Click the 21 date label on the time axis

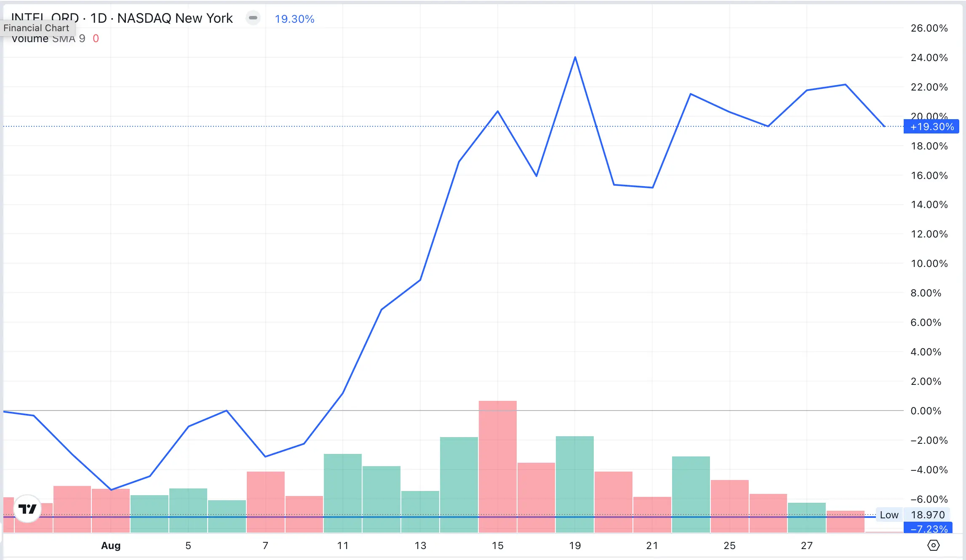(x=652, y=546)
